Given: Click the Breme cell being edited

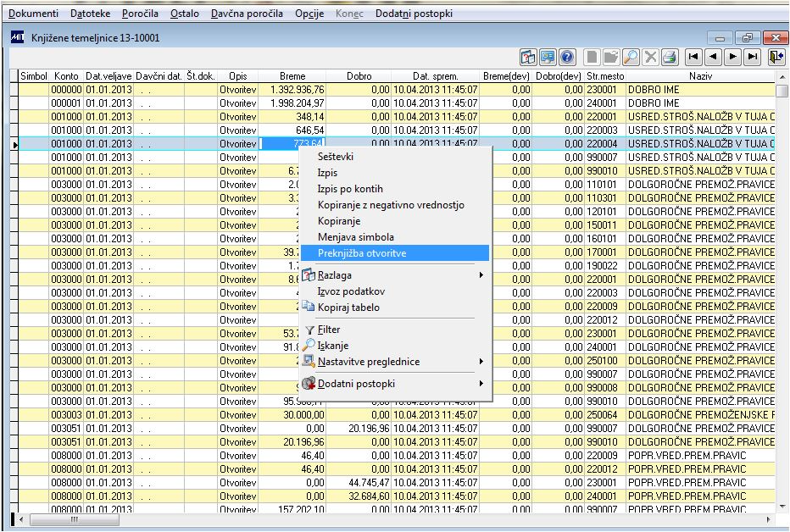Looking at the screenshot, I should 292,144.
